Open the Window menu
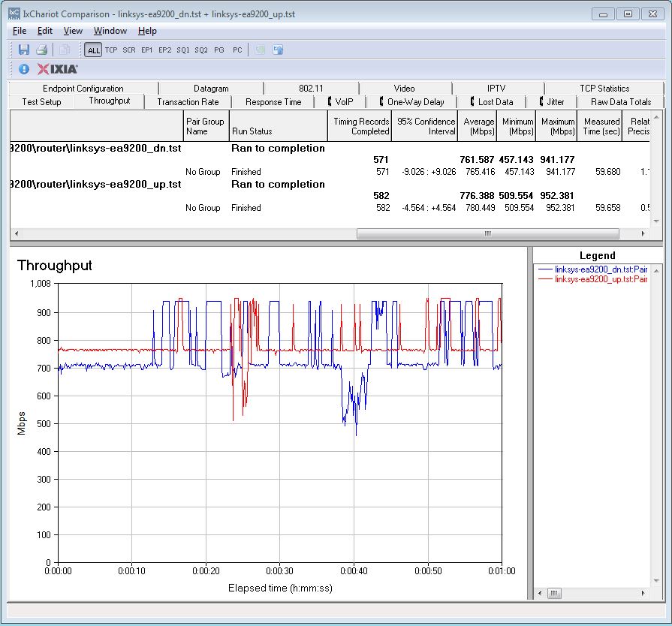The image size is (672, 626). pyautogui.click(x=110, y=31)
